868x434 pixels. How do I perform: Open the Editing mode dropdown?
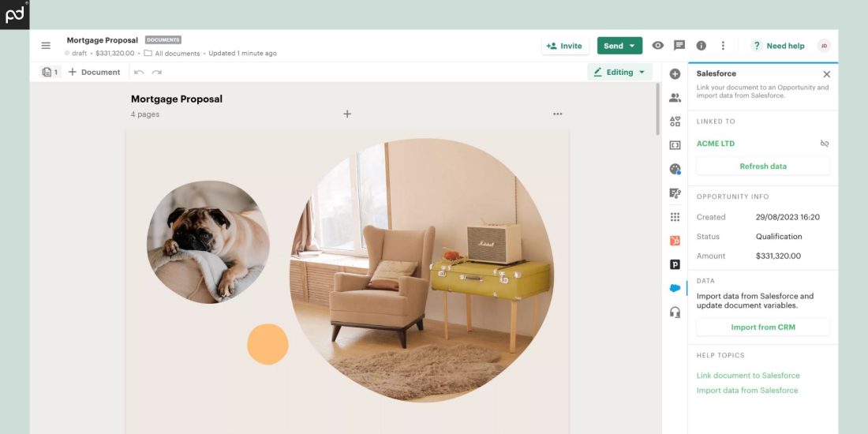pos(619,72)
